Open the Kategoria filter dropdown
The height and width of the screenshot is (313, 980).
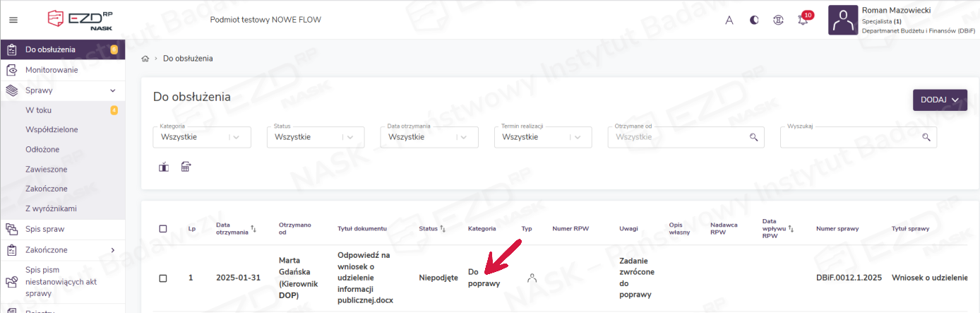[202, 137]
